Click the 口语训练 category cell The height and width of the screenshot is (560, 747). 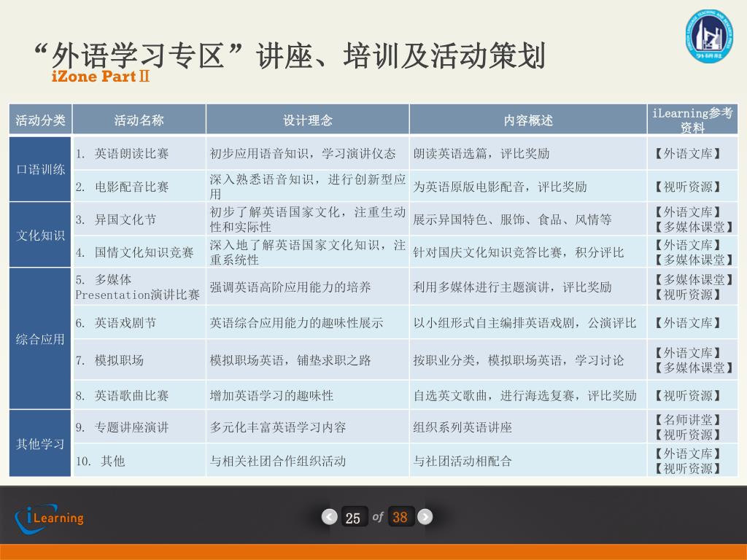click(x=41, y=169)
